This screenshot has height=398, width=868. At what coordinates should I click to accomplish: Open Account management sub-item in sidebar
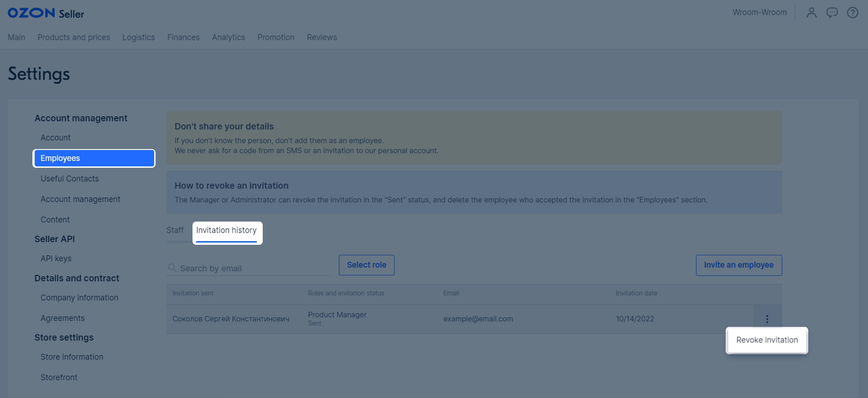coord(81,199)
